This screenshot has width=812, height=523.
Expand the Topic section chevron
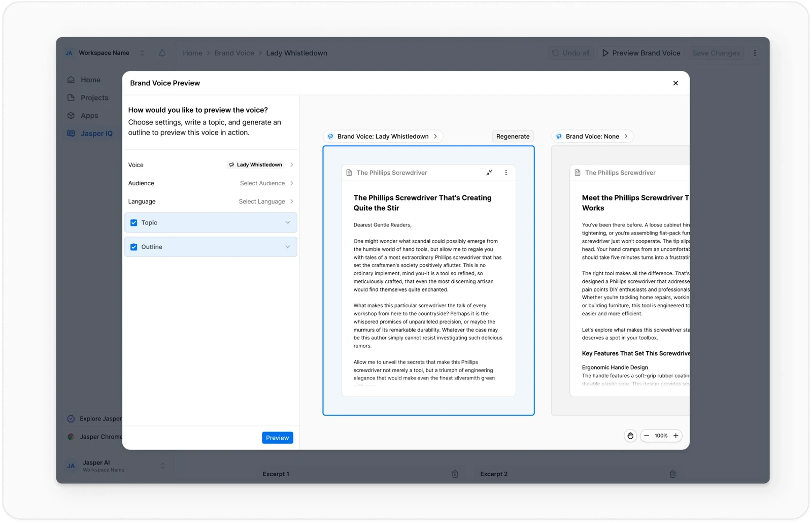click(x=288, y=223)
